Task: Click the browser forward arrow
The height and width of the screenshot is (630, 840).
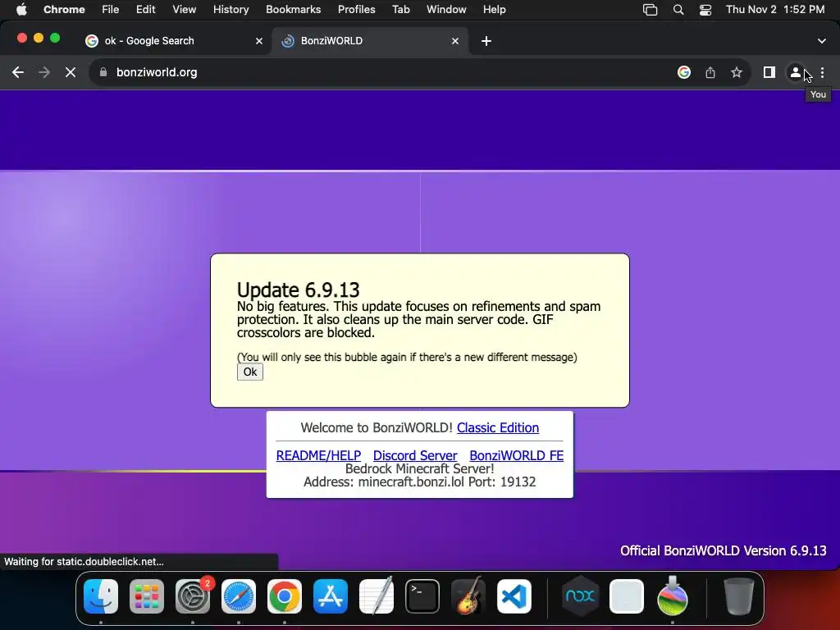Action: [x=44, y=72]
